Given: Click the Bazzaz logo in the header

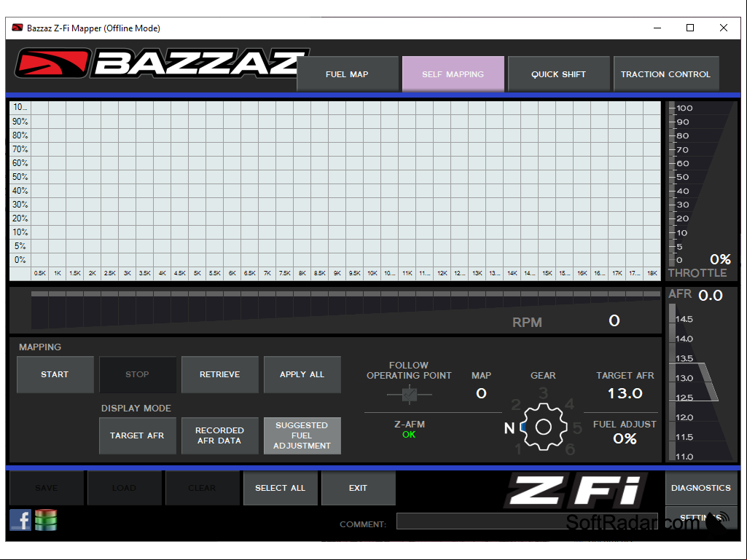Looking at the screenshot, I should click(x=162, y=63).
